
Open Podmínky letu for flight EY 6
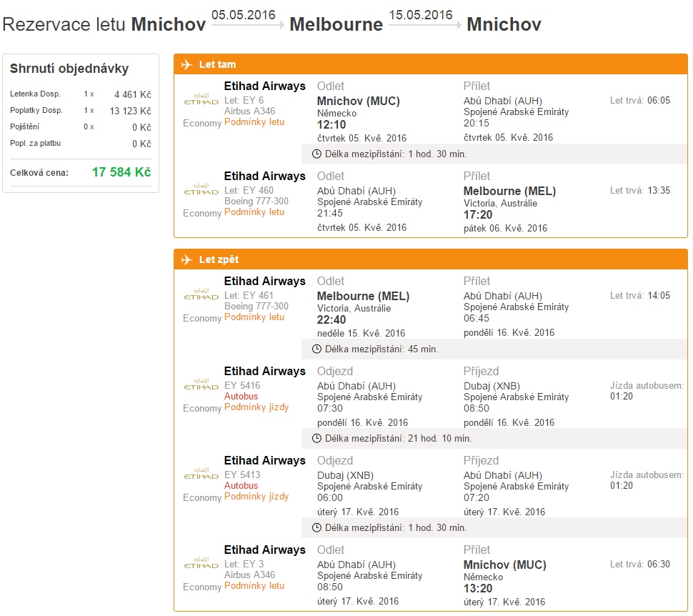(x=254, y=122)
